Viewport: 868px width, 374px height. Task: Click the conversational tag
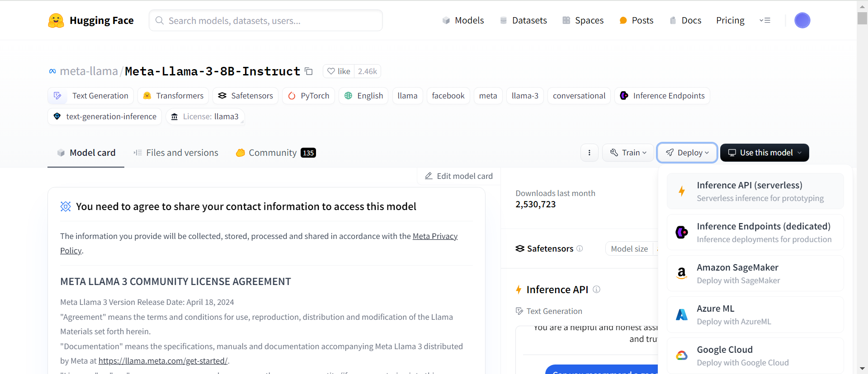pyautogui.click(x=579, y=96)
